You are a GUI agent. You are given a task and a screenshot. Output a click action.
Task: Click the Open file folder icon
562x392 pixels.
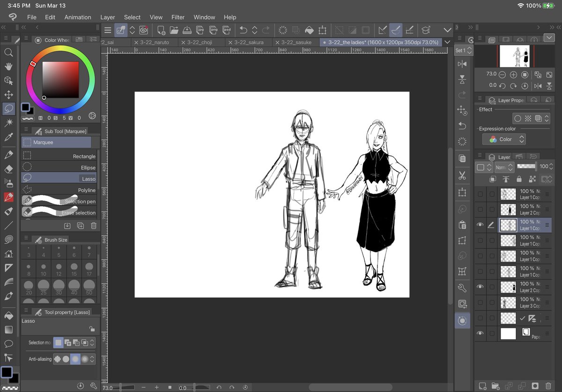tap(174, 30)
